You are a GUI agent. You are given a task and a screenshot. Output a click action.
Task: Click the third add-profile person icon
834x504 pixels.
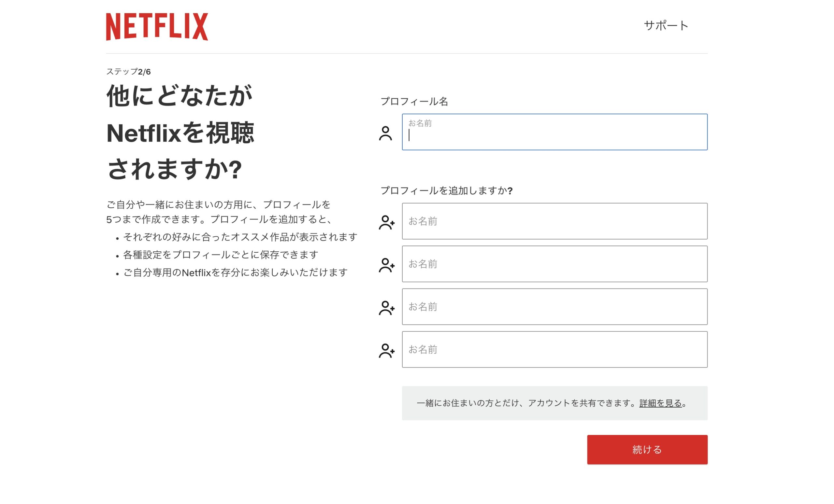386,308
